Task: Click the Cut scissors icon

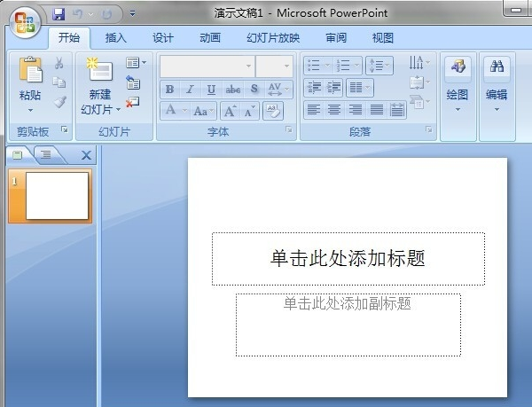Action: coord(59,63)
